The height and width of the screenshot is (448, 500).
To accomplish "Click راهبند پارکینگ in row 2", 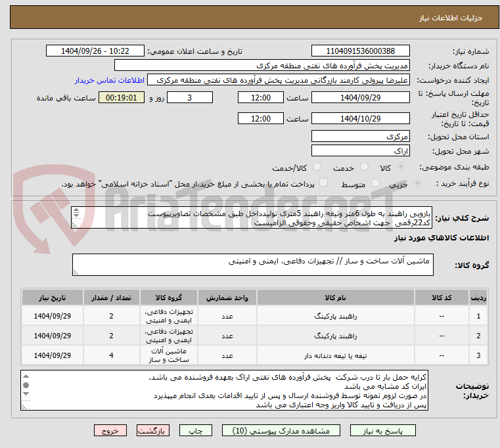I will (335, 336).
